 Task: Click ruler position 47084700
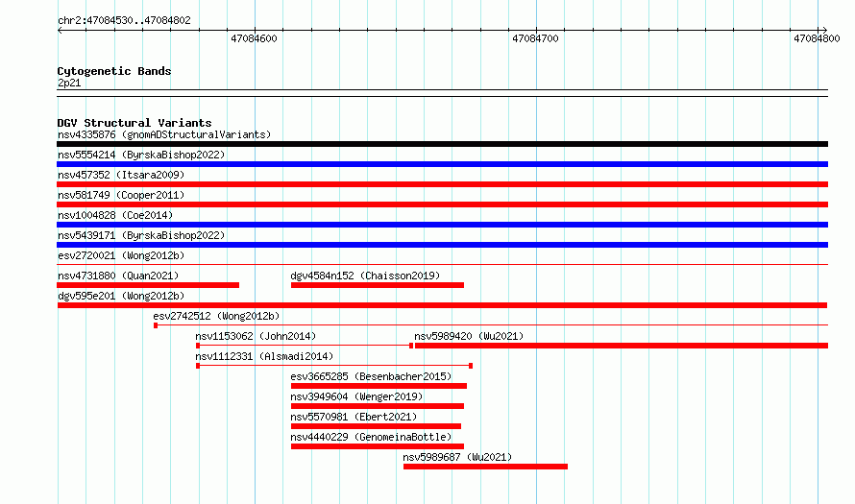[x=535, y=38]
